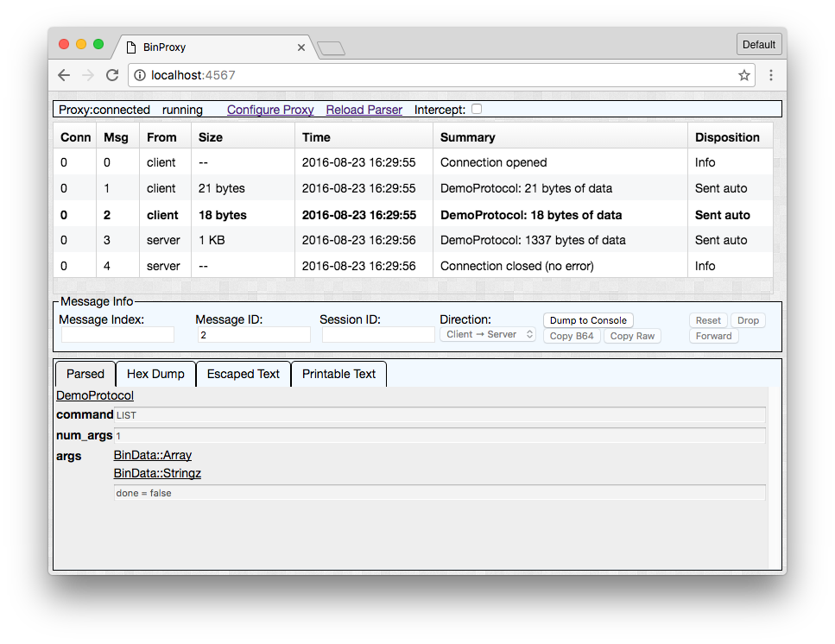Screen dimensions: 835x644
Task: Open the Chrome three-dot menu
Action: (x=770, y=75)
